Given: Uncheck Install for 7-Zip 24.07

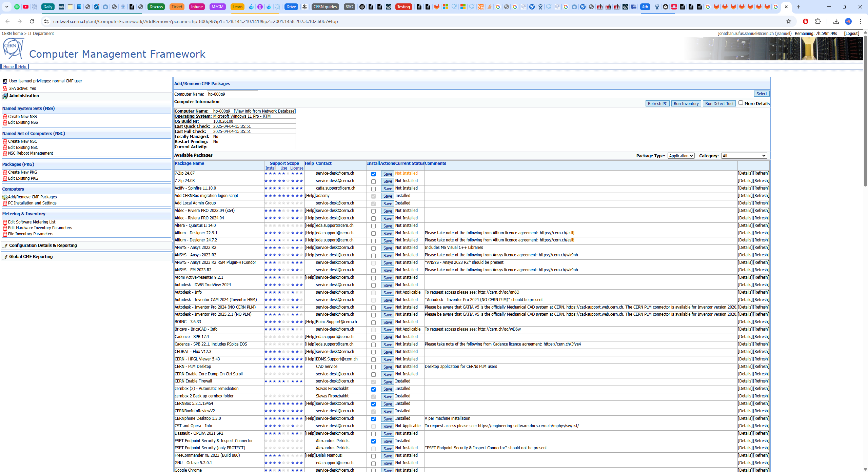Looking at the screenshot, I should pyautogui.click(x=373, y=174).
